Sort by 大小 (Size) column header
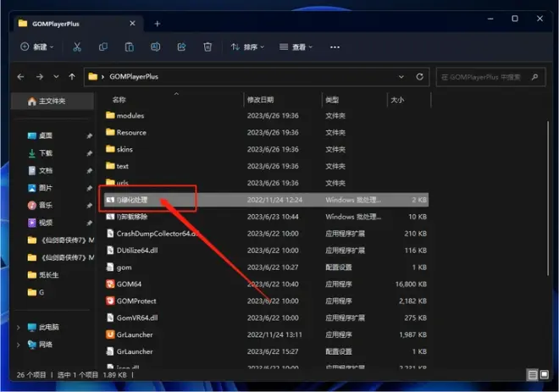Screen dimensions: 559x392 [x=397, y=100]
